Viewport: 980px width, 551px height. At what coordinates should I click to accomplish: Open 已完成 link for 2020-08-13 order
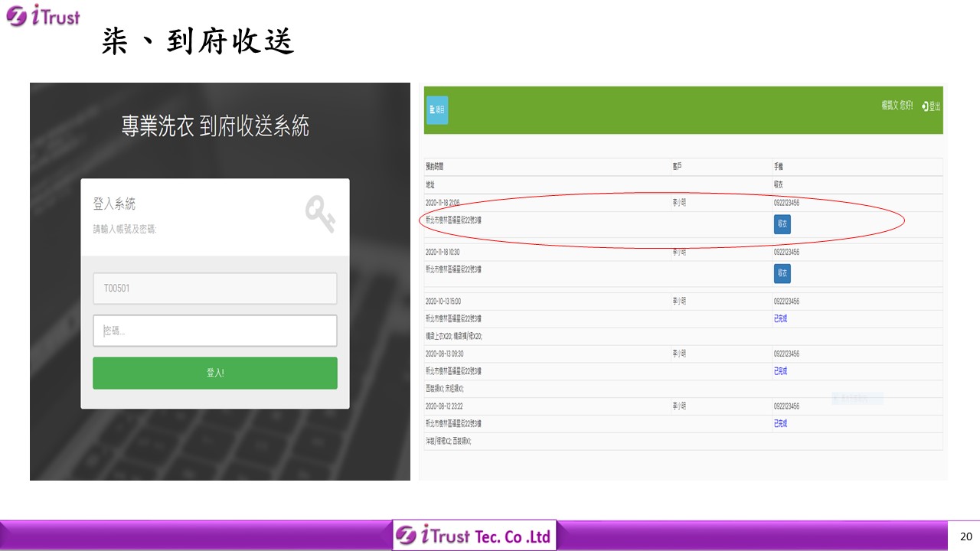click(x=780, y=371)
